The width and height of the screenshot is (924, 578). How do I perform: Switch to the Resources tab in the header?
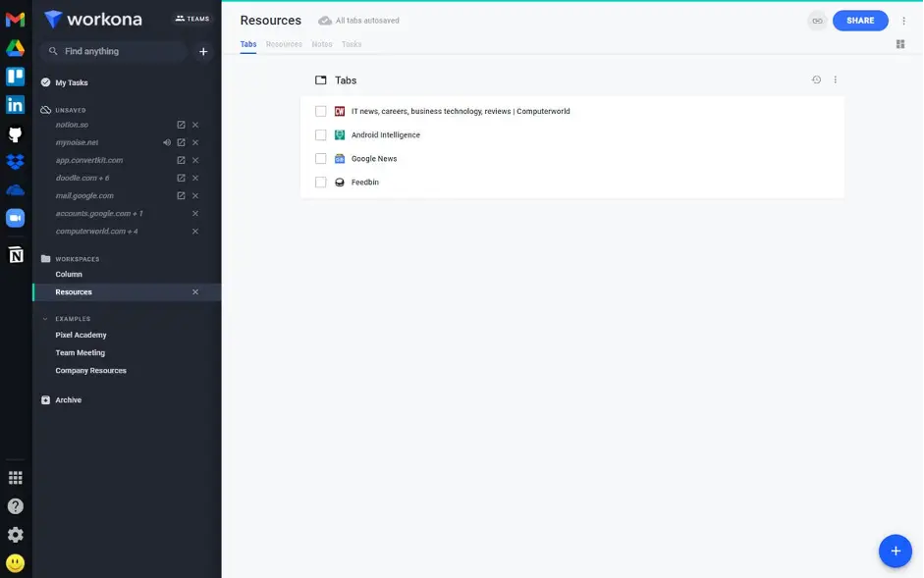click(x=284, y=44)
